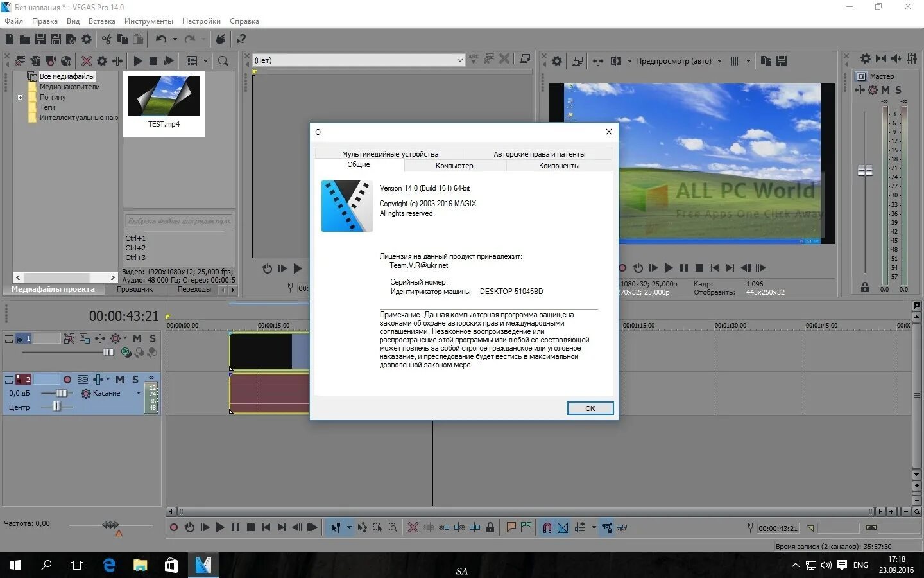This screenshot has height=578, width=924.
Task: Switch to Компьютер tab in About dialog
Action: pyautogui.click(x=455, y=166)
